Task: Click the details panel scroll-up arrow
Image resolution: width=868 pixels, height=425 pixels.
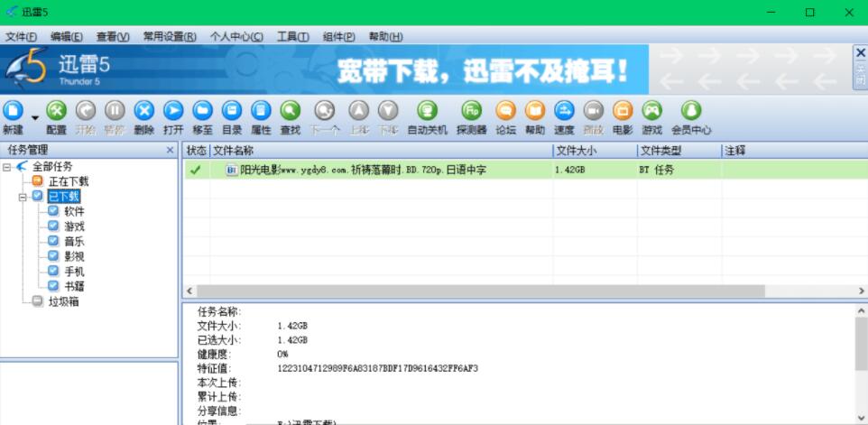Action: (862, 310)
